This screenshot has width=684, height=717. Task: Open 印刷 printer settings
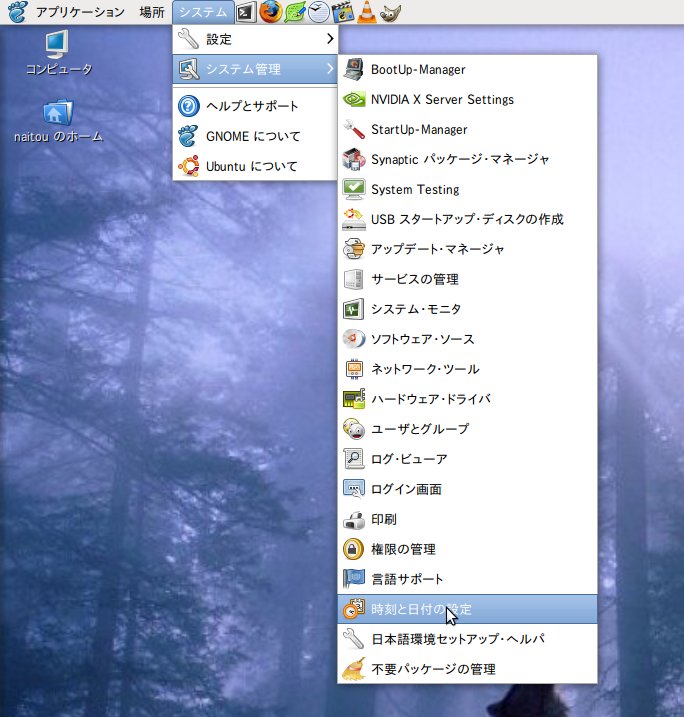click(467, 519)
